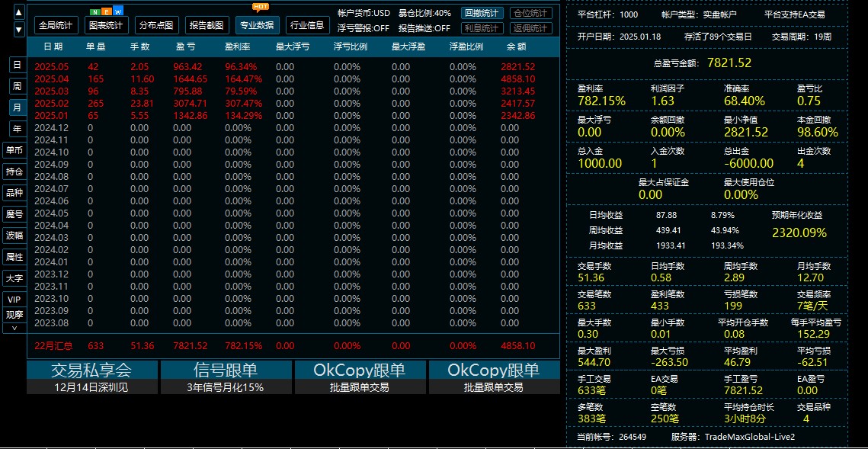The image size is (868, 449).
Task: Select the 2025.05 row date
Action: [51, 67]
